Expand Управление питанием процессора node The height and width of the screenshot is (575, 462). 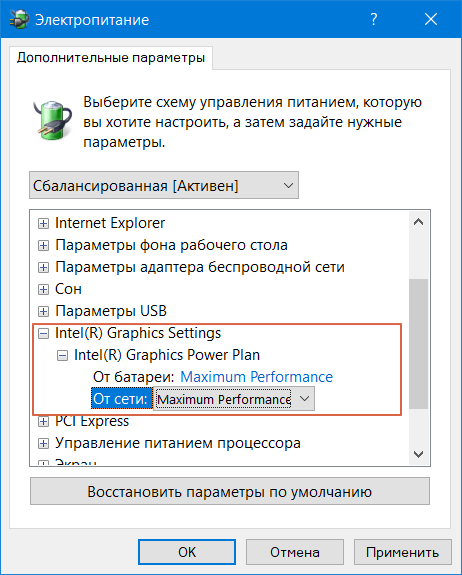[x=43, y=443]
